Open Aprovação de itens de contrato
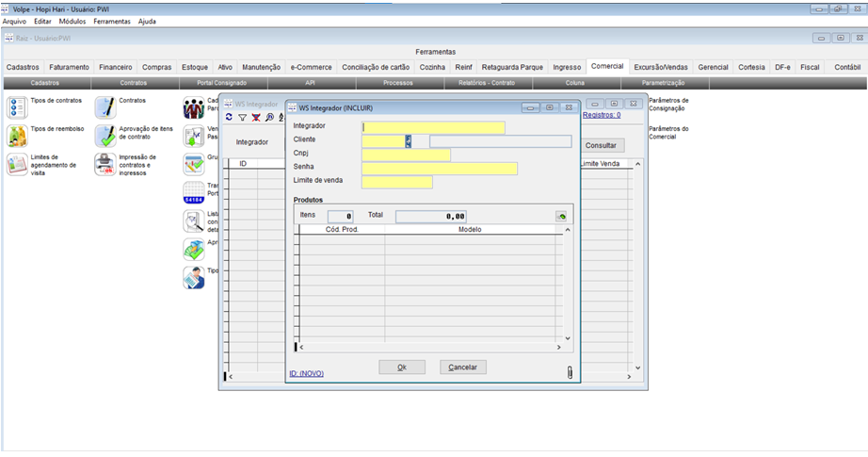868x457 pixels. (104, 136)
